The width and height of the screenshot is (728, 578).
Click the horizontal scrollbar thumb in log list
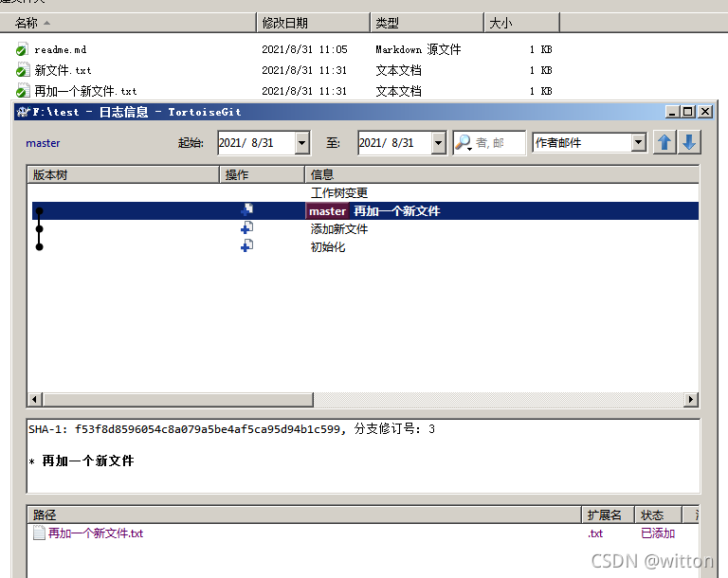[x=178, y=399]
